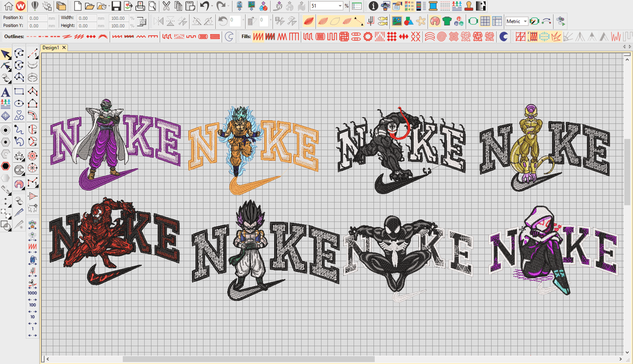Click the 100 travel step button
The width and height of the screenshot is (633, 364).
(32, 305)
